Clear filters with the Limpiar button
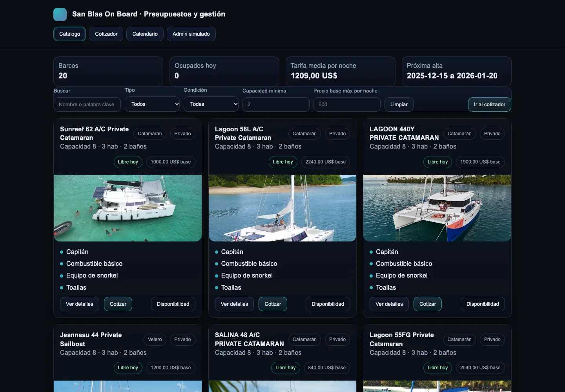The height and width of the screenshot is (392, 565). click(x=399, y=104)
